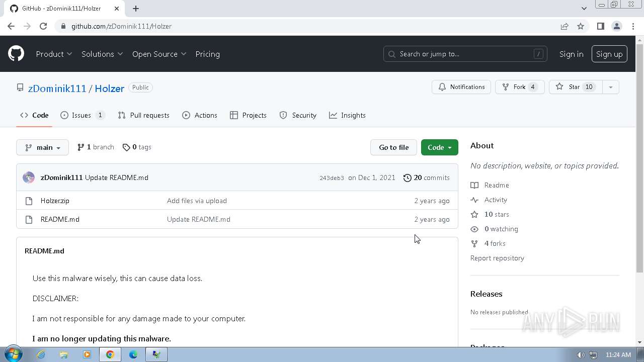Open File Explorer from the taskbar

[x=64, y=354]
